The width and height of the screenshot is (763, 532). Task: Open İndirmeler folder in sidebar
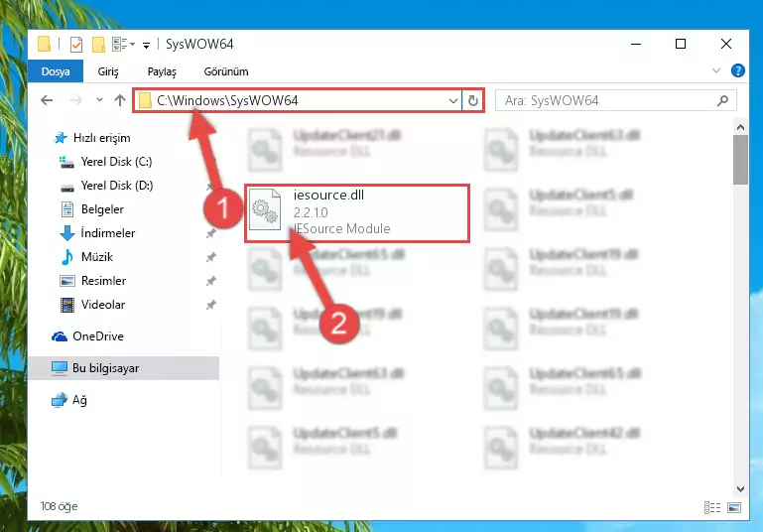coord(107,233)
